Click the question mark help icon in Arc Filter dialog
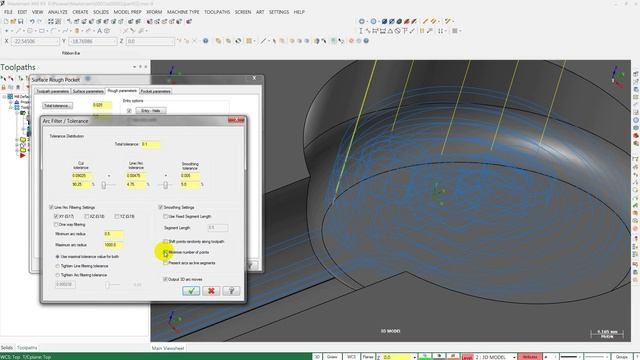 [231, 291]
